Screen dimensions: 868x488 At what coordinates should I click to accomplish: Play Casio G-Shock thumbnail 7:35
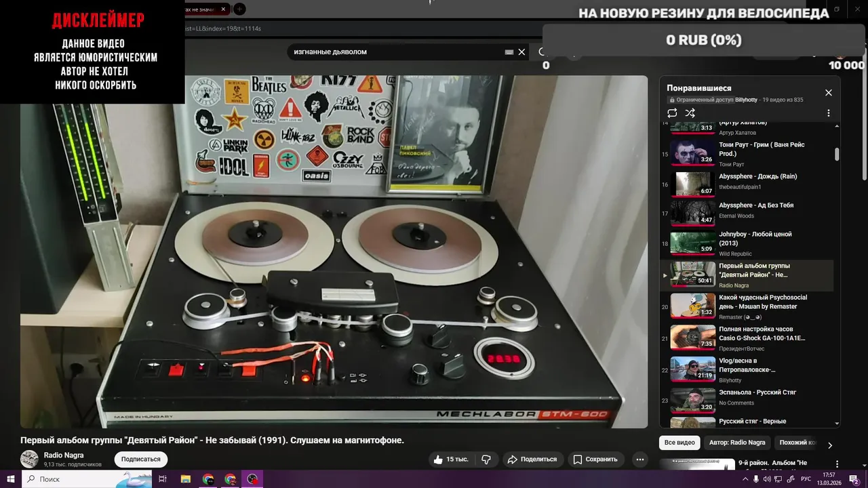pyautogui.click(x=693, y=336)
